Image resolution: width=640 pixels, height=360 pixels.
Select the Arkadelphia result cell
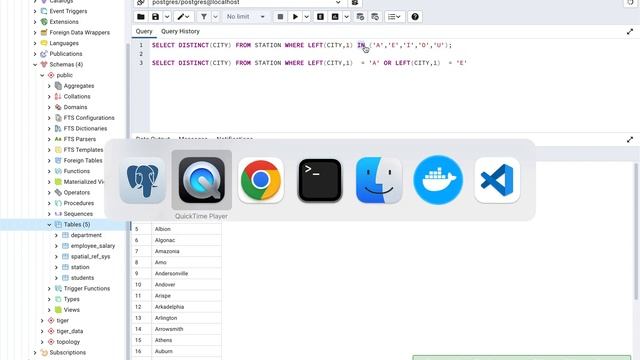point(187,307)
